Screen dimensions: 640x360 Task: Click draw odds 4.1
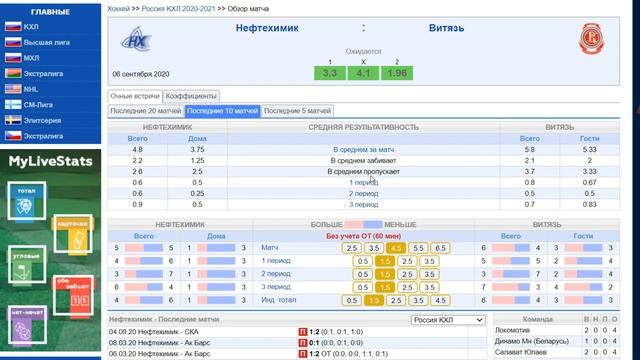[x=363, y=73]
